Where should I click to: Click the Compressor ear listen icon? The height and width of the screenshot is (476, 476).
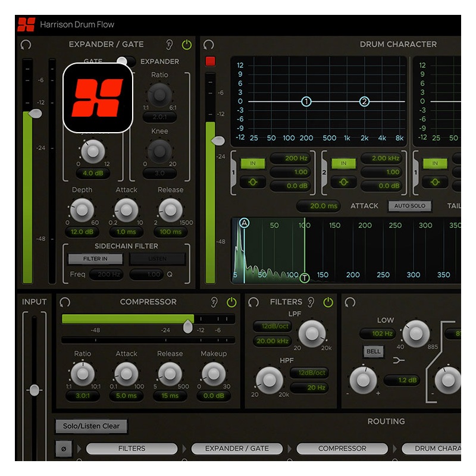[214, 302]
